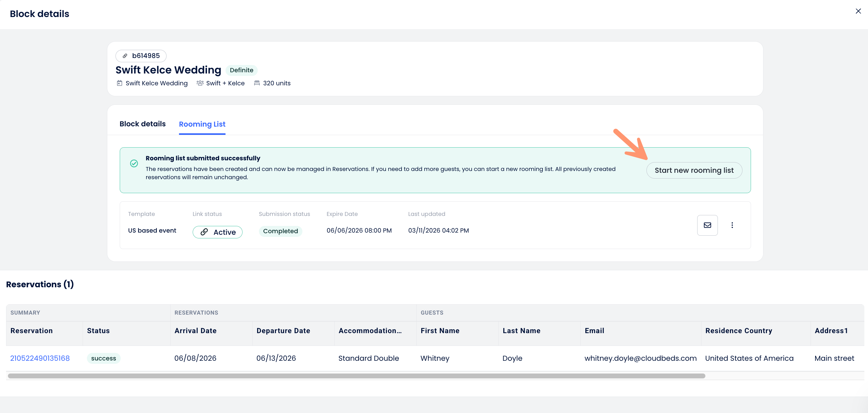Image resolution: width=868 pixels, height=413 pixels.
Task: Click the success status badge
Action: click(x=103, y=358)
